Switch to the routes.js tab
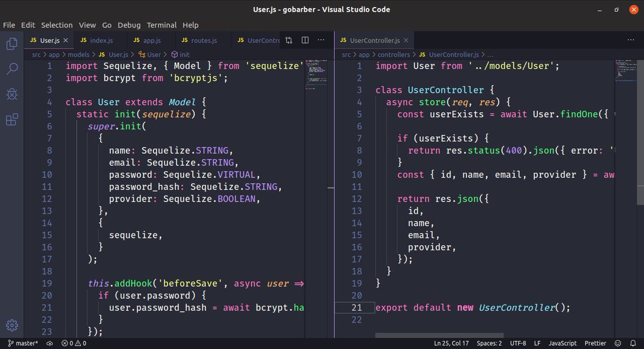This screenshot has width=644, height=349. coord(204,40)
